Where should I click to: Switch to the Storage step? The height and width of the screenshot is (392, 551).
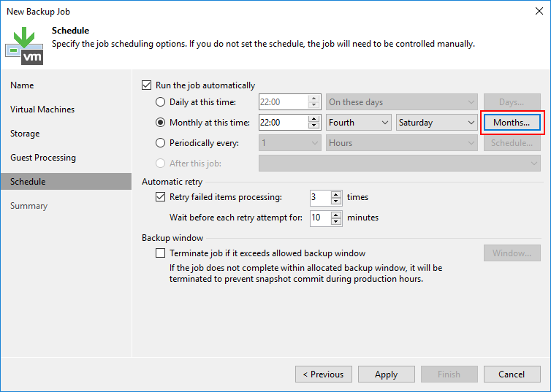pos(25,134)
